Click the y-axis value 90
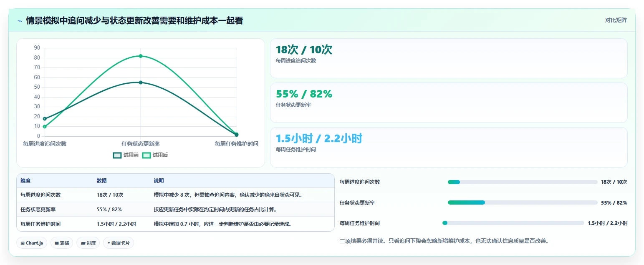 37,48
